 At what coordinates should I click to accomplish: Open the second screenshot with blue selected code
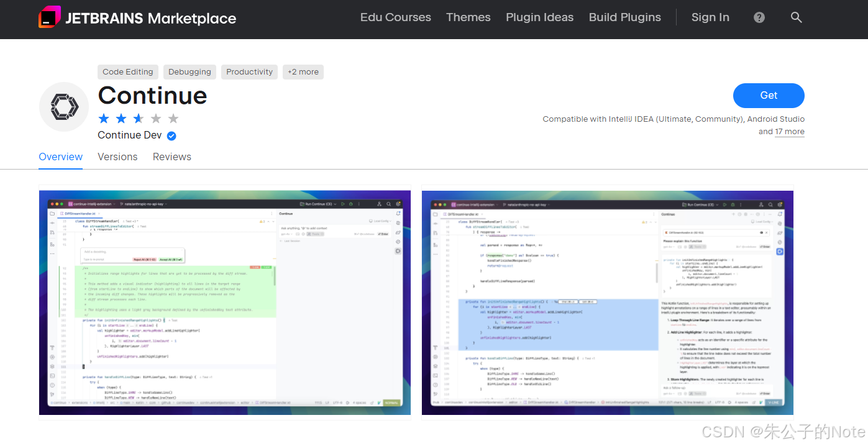[x=608, y=303]
